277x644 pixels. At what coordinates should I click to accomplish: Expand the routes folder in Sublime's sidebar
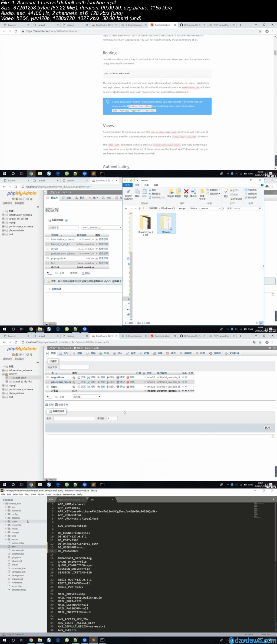[x=6, y=529]
